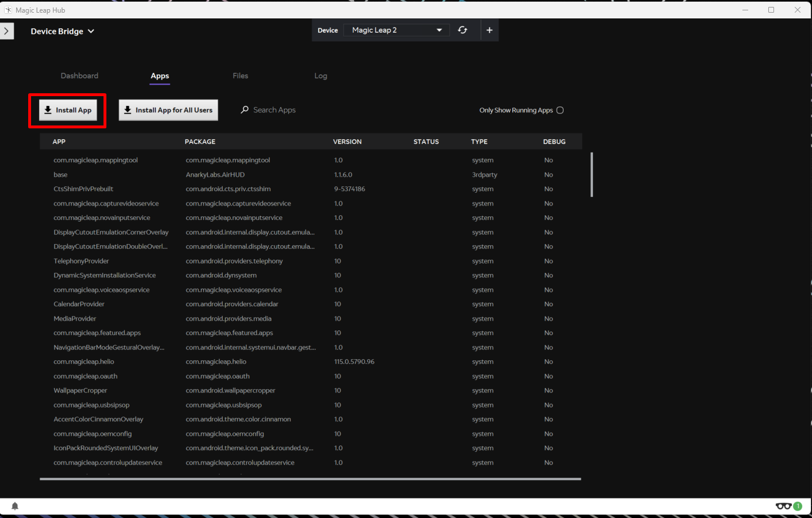
Task: Click the com.android.providers.media package
Action: 228,318
